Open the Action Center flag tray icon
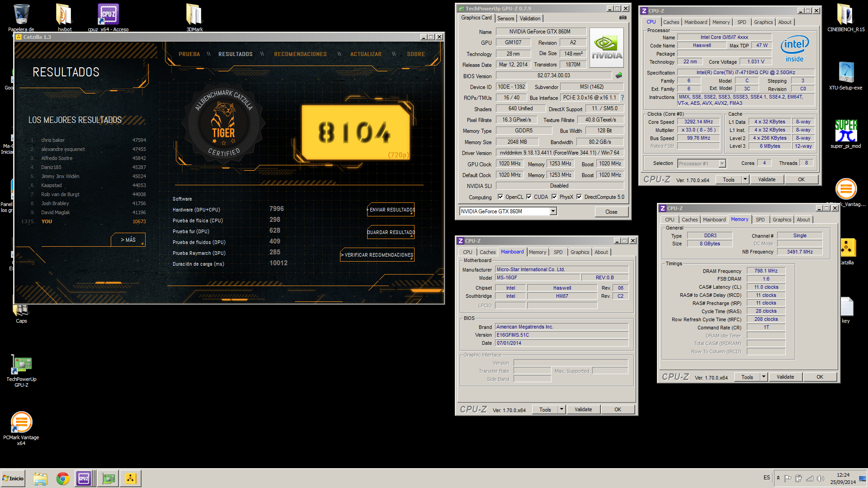This screenshot has height=488, width=868. [788, 479]
